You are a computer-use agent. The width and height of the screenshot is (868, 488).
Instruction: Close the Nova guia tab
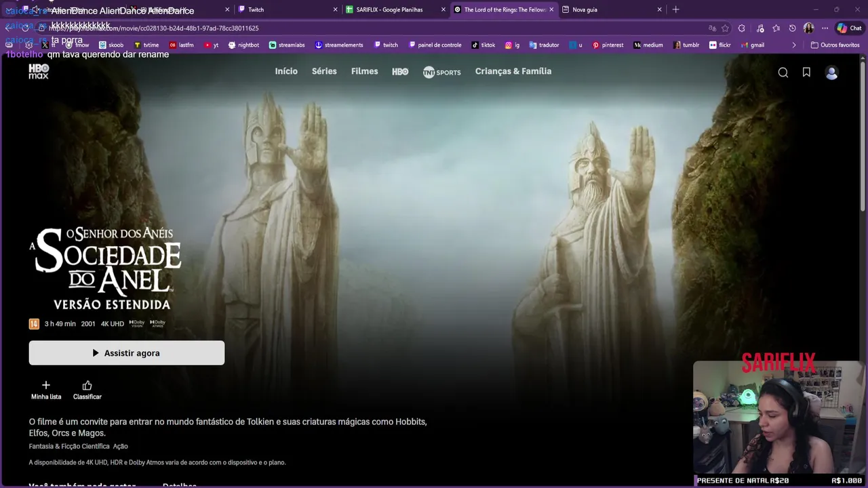(x=659, y=9)
